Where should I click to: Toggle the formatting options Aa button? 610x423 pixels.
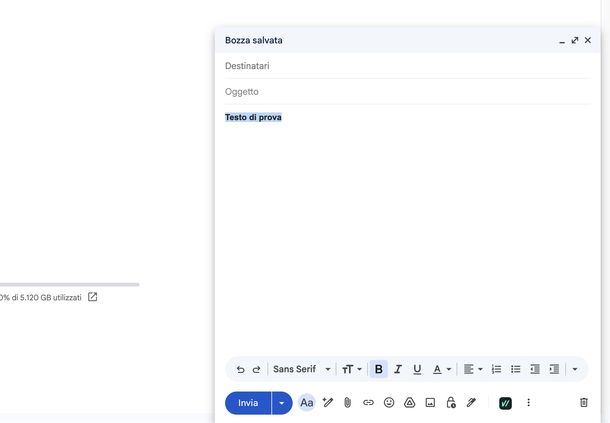pyautogui.click(x=307, y=403)
